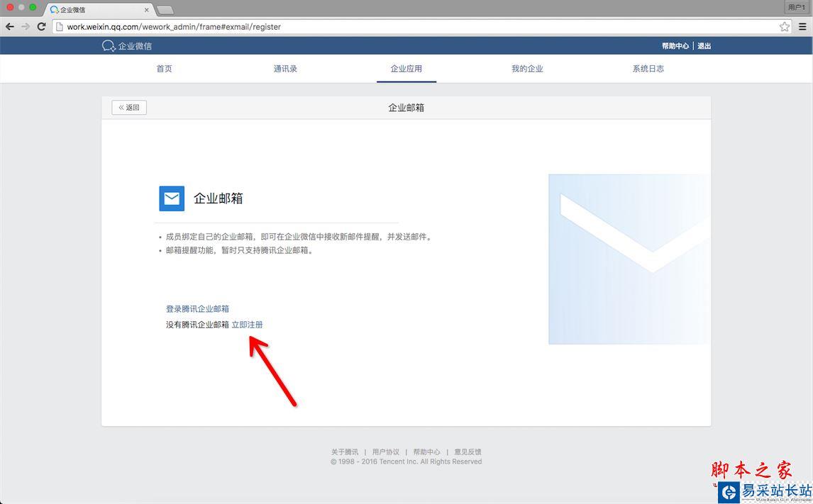This screenshot has height=504, width=813.
Task: Close window with red button
Action: pos(9,7)
